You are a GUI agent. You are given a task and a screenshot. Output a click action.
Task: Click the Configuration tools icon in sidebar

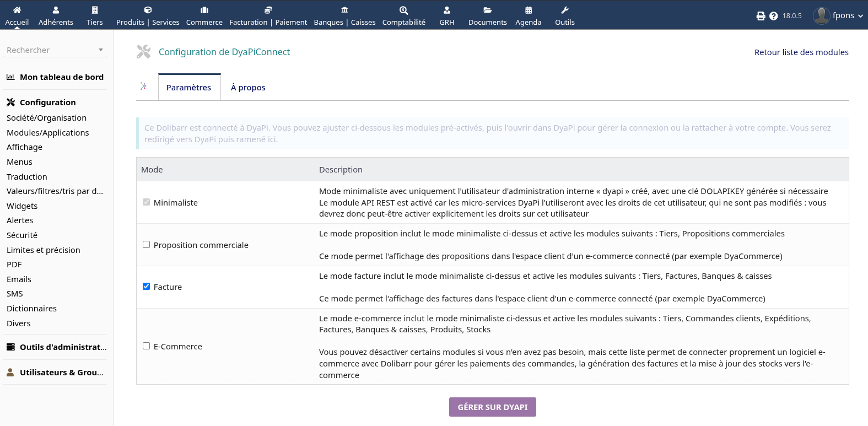[x=11, y=103]
